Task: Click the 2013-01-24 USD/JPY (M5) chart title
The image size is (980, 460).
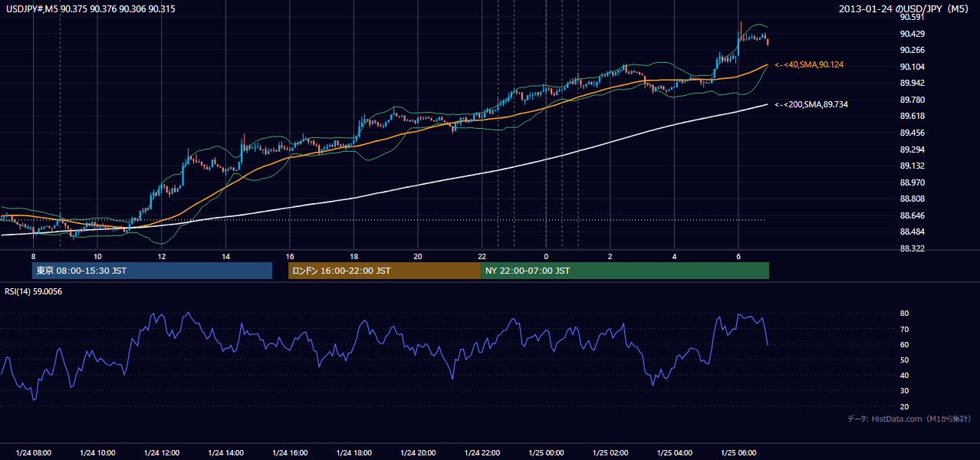Action: click(x=905, y=8)
